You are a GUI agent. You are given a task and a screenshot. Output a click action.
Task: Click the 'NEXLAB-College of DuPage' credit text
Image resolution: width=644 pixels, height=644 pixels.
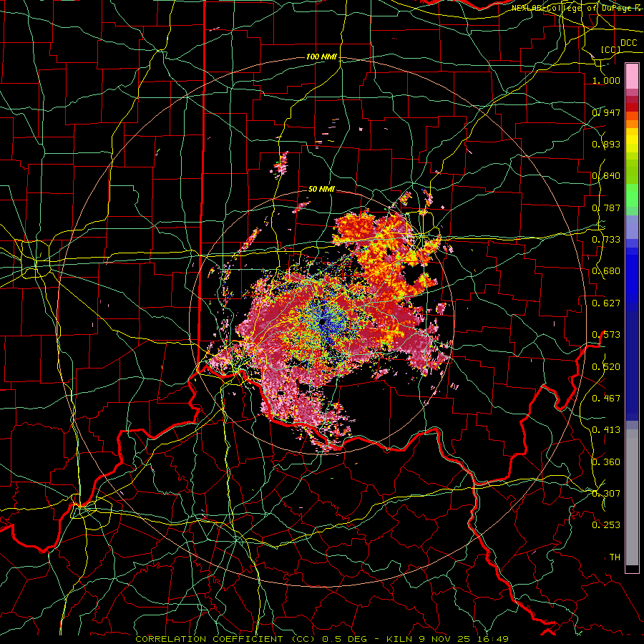[x=572, y=8]
